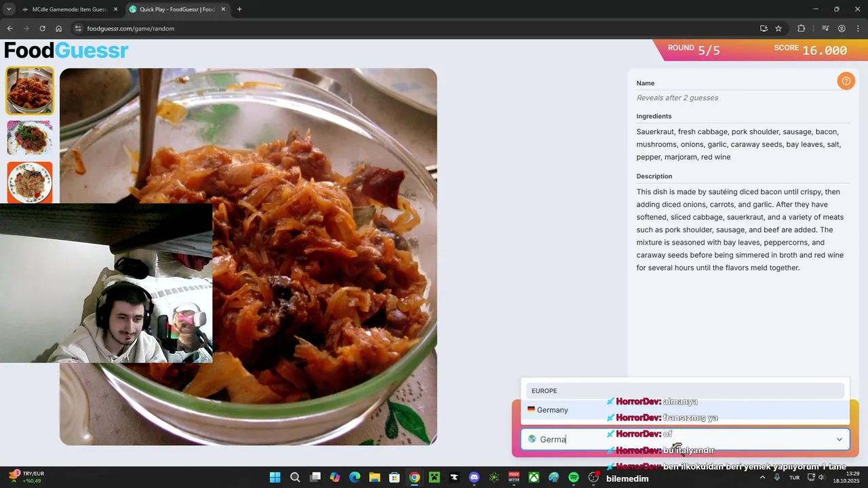Go back to previous page
Image resolution: width=868 pixels, height=488 pixels.
click(9, 28)
